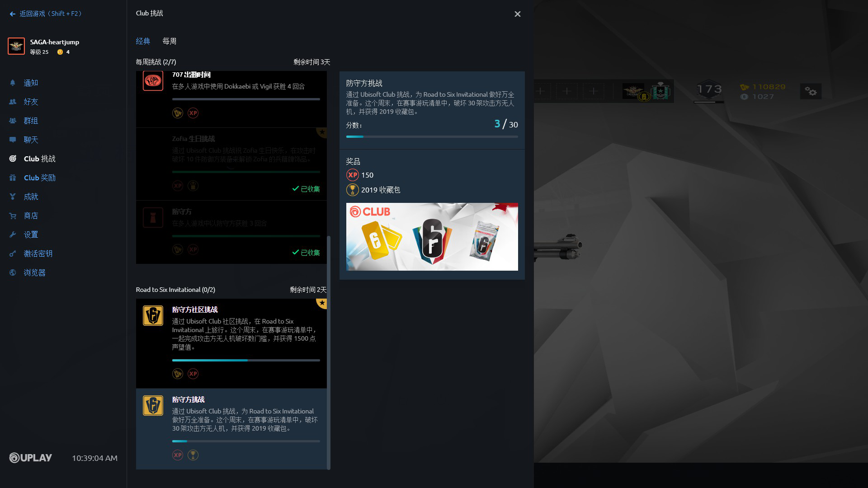Click the 173 level counter in game background
Viewport: 868px width, 488px height.
pyautogui.click(x=709, y=89)
